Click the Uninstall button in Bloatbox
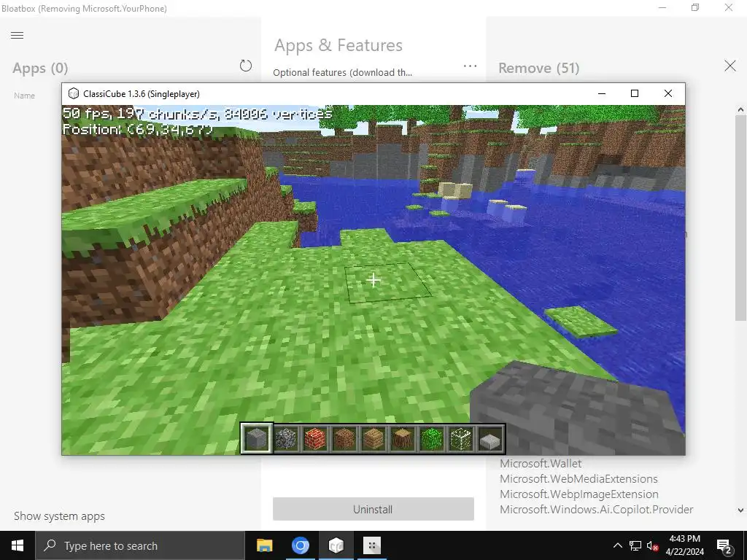Viewport: 747px width, 560px height. (x=373, y=509)
